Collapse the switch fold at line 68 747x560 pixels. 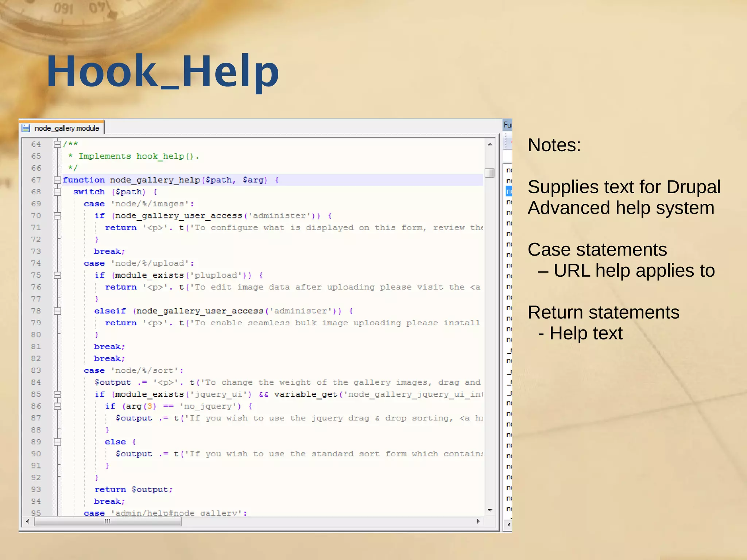point(57,192)
